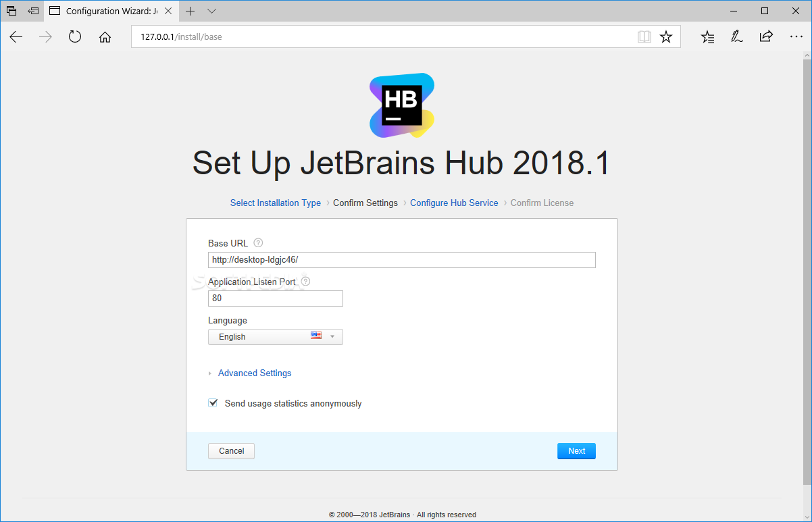This screenshot has height=522, width=812.
Task: Refresh the current page
Action: click(75, 37)
